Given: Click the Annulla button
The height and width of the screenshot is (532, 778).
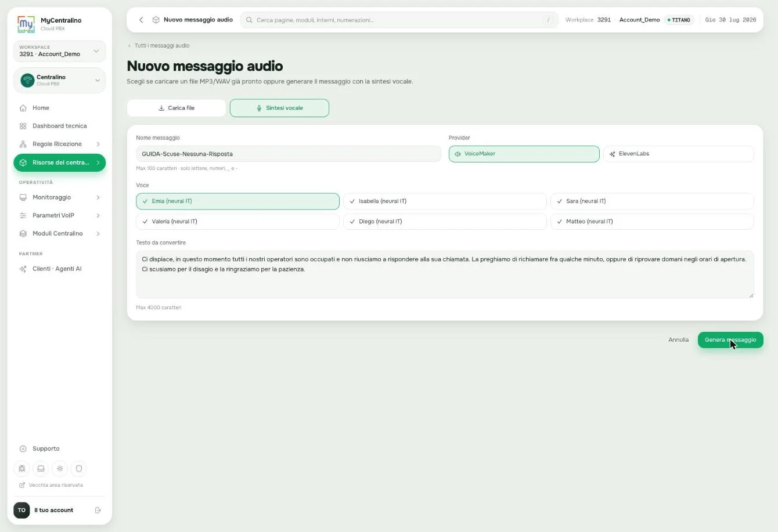Looking at the screenshot, I should [x=678, y=340].
